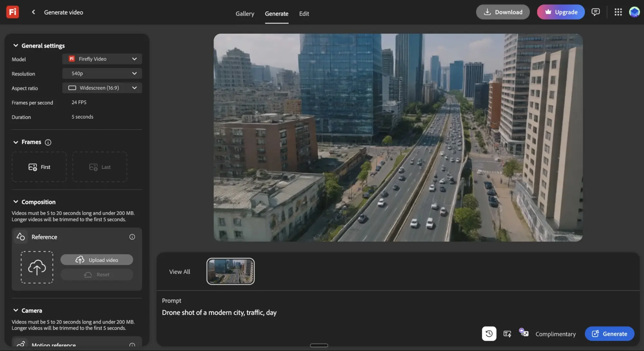Screen dimensions: 644x351
Task: Open the Model dropdown Firefly Video
Action: pyautogui.click(x=102, y=59)
